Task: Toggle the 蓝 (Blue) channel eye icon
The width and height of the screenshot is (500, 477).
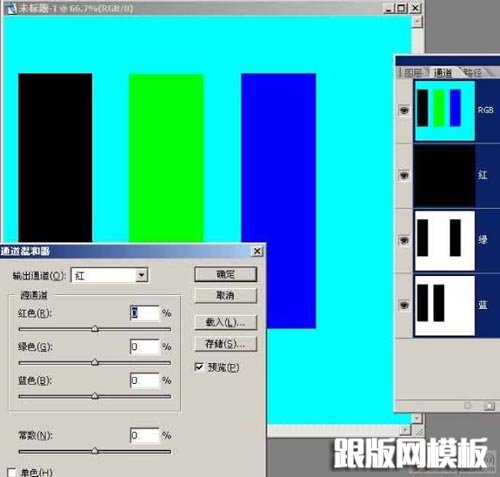Action: click(x=404, y=305)
